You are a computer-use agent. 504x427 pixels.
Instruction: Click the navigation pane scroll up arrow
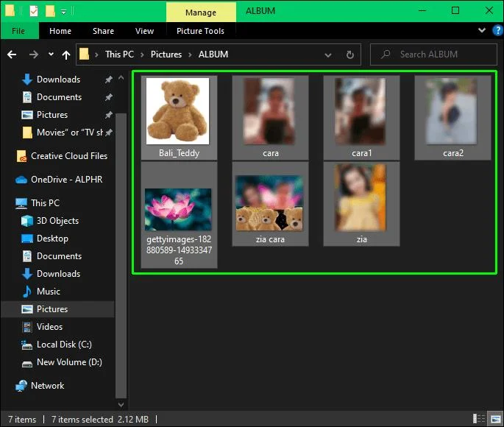[x=121, y=77]
